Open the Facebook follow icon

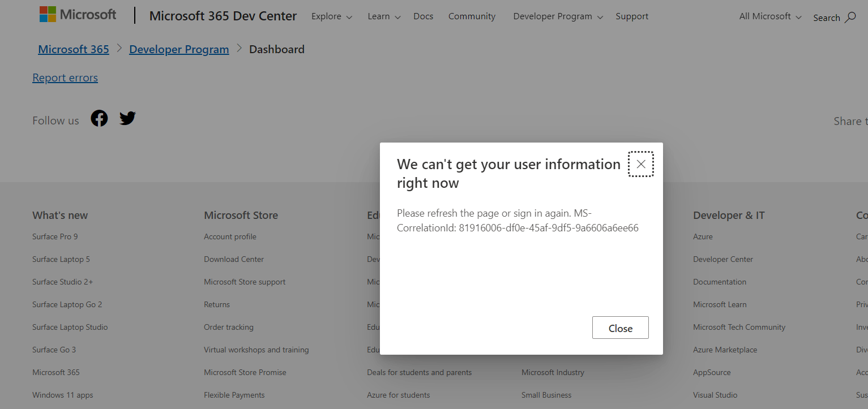(99, 118)
